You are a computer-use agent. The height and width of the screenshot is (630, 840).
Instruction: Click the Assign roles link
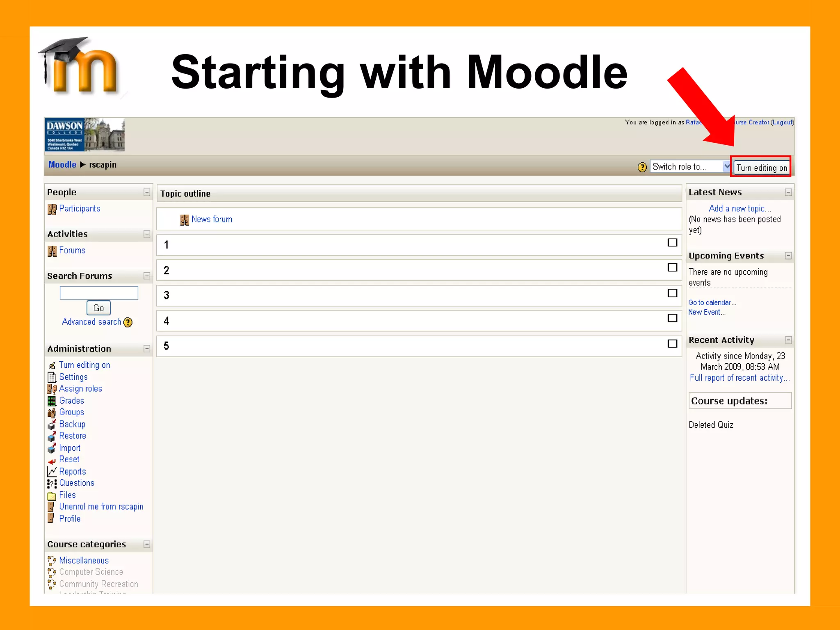pos(80,389)
